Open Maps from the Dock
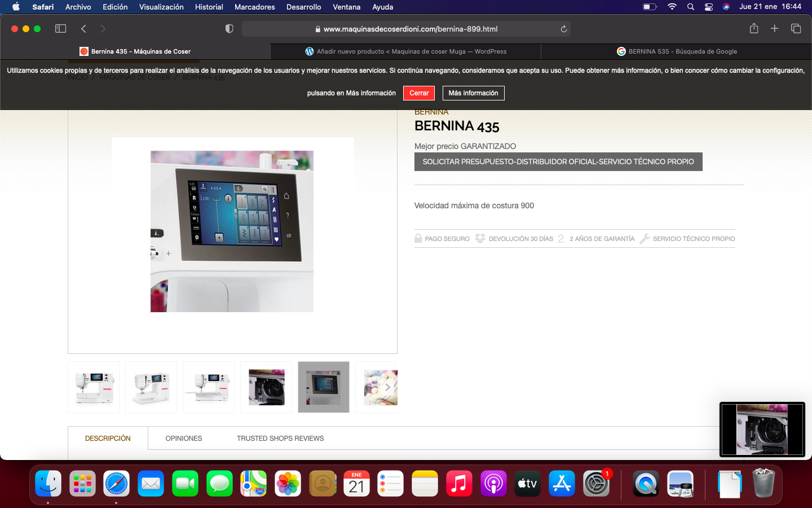 pyautogui.click(x=254, y=484)
